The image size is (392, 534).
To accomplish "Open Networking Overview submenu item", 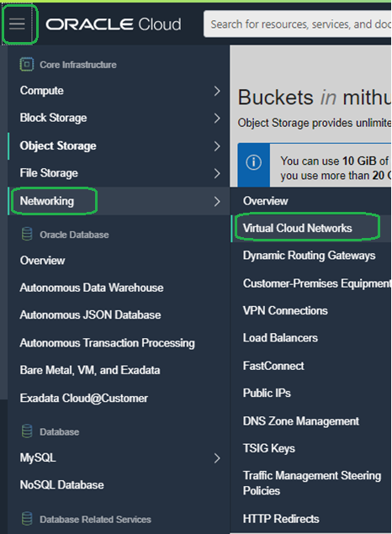I will (x=266, y=201).
